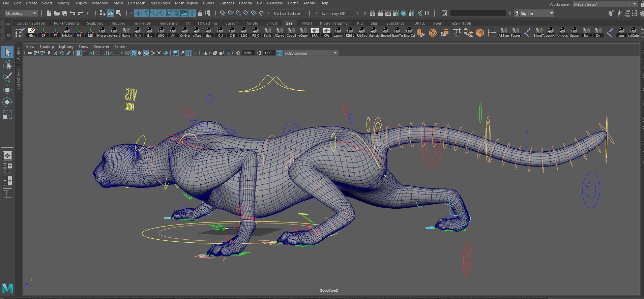Click the Sign In button
Screen dimensions: 644x299
pyautogui.click(x=527, y=13)
